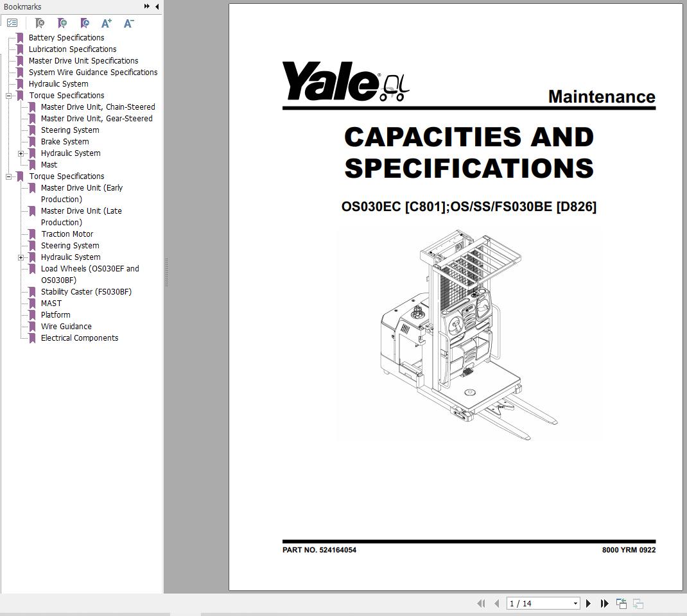
Task: Open the Battery Specifications bookmark
Action: pyautogui.click(x=66, y=38)
